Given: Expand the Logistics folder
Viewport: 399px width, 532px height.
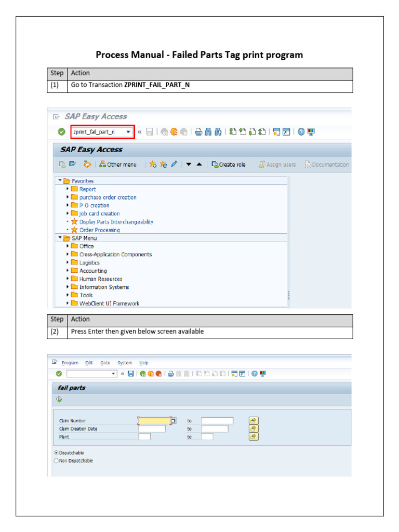Looking at the screenshot, I should [68, 262].
